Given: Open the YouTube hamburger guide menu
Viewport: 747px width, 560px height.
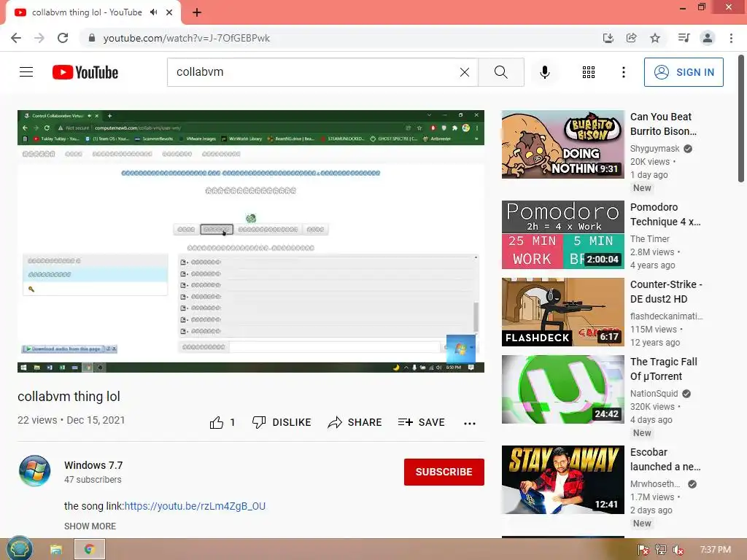Looking at the screenshot, I should point(26,72).
